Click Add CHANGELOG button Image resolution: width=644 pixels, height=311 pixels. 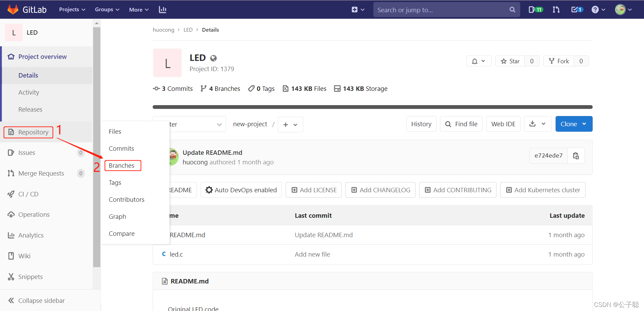[x=380, y=190]
